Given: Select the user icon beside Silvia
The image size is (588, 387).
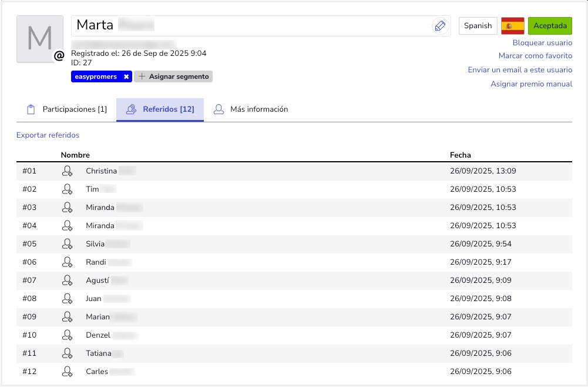Looking at the screenshot, I should click(x=68, y=244).
